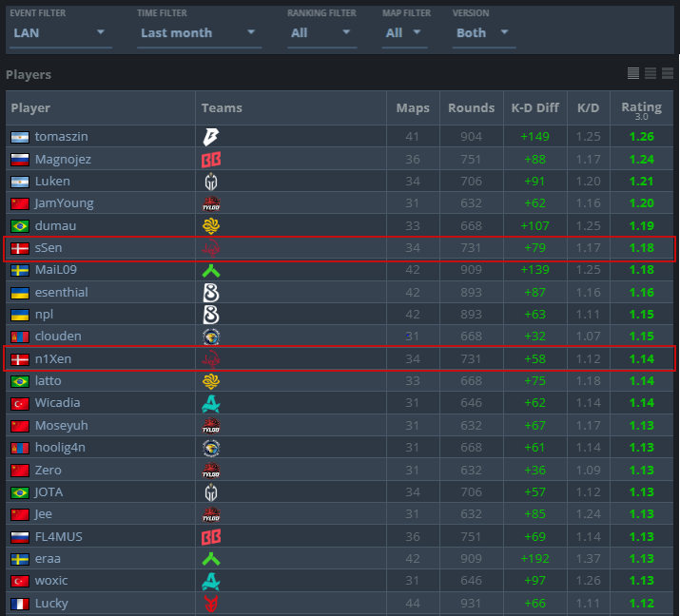Viewport: 680px width, 616px height.
Task: Open eraa's green team logo
Action: click(x=211, y=559)
